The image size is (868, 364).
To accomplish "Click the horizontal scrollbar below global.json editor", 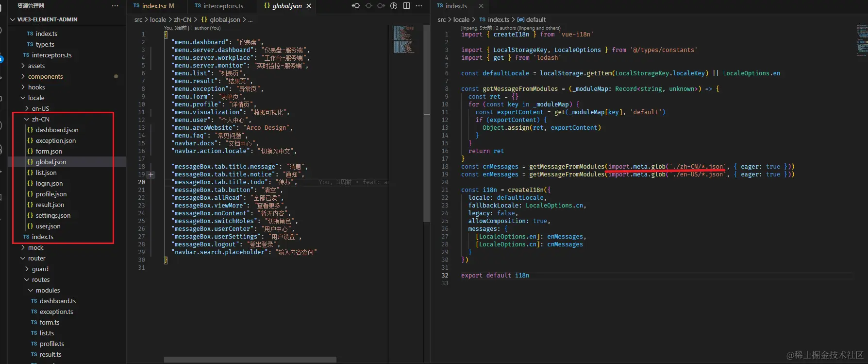I will [250, 360].
